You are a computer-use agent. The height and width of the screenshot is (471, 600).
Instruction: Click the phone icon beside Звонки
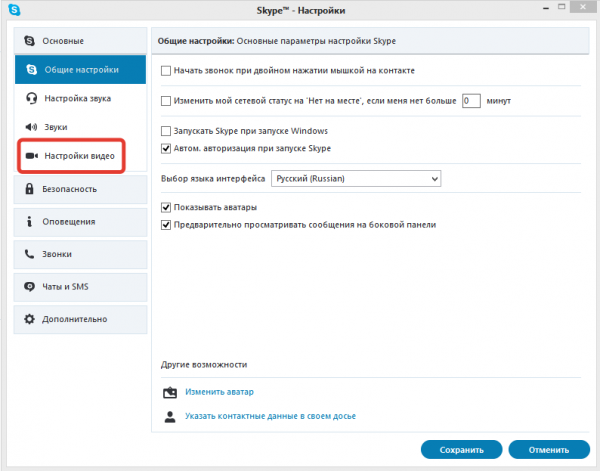(x=29, y=254)
